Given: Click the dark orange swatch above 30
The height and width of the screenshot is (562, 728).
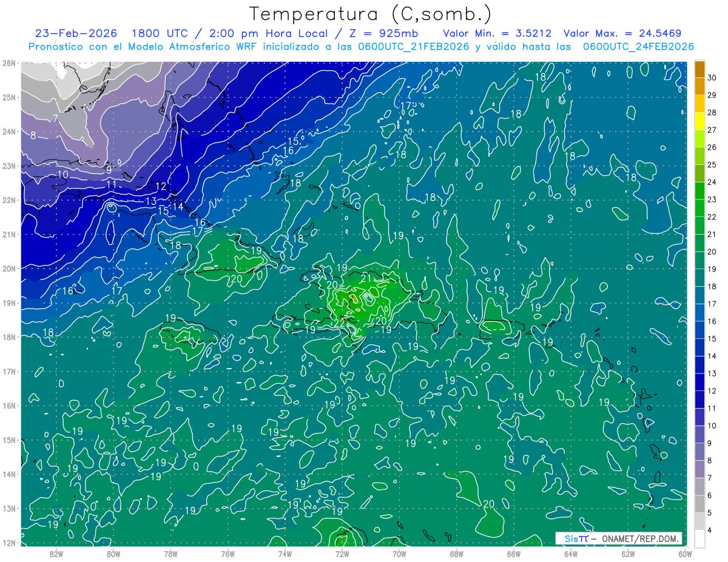Looking at the screenshot, I should [x=699, y=69].
